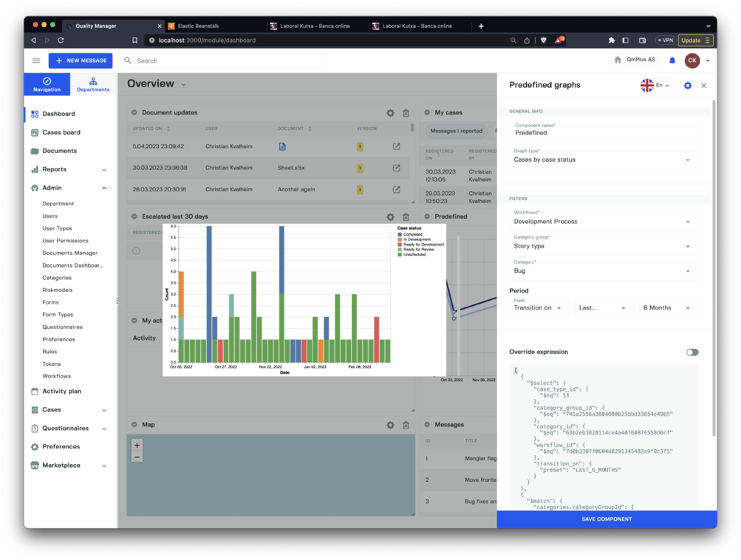This screenshot has height=560, width=741.
Task: Open Cases board from sidebar
Action: (x=61, y=132)
